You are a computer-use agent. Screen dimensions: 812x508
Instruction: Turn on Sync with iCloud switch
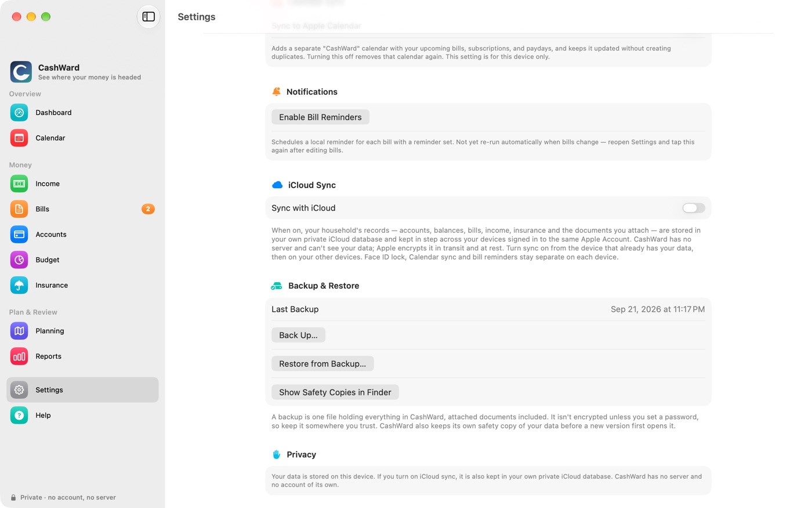coord(693,208)
